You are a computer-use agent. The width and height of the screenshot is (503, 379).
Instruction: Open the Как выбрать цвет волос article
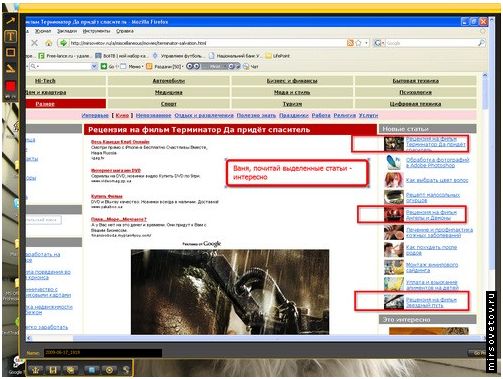(437, 180)
